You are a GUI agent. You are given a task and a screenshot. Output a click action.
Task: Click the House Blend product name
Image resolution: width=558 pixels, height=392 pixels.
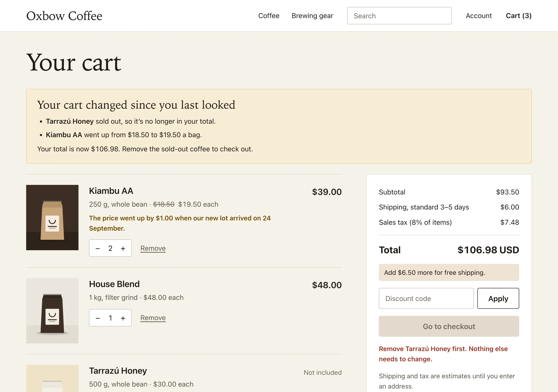[x=114, y=284]
